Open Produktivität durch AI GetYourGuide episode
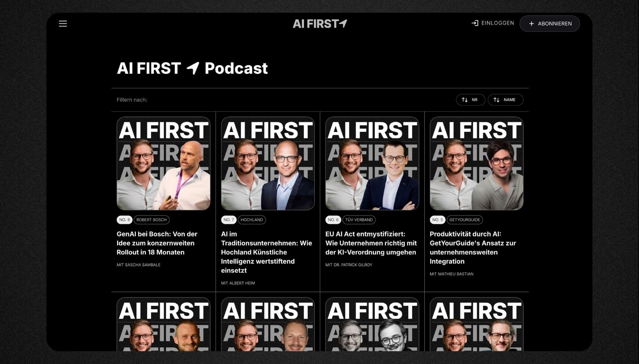639x364 pixels. (473, 248)
